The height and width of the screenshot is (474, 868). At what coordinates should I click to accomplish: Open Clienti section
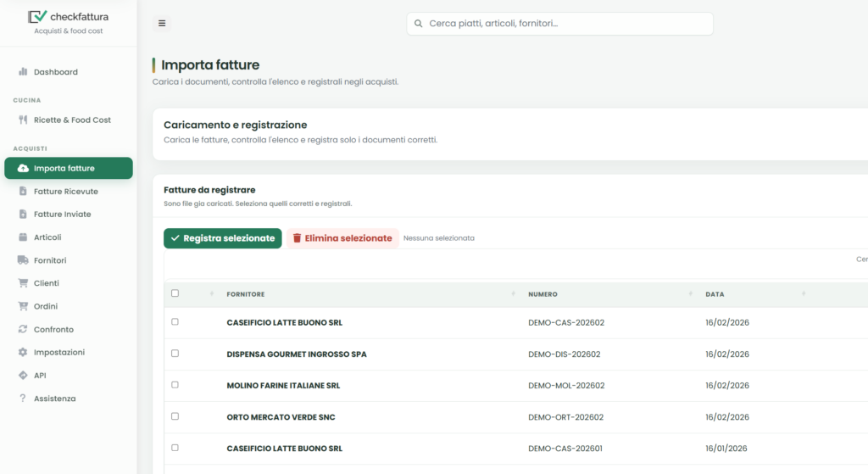69,283
